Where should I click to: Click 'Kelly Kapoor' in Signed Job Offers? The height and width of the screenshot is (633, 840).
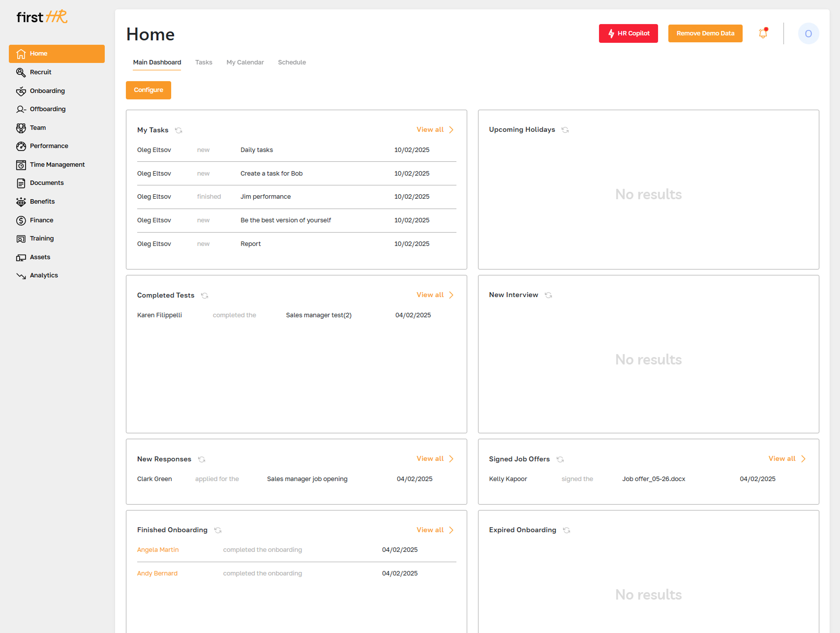point(508,479)
